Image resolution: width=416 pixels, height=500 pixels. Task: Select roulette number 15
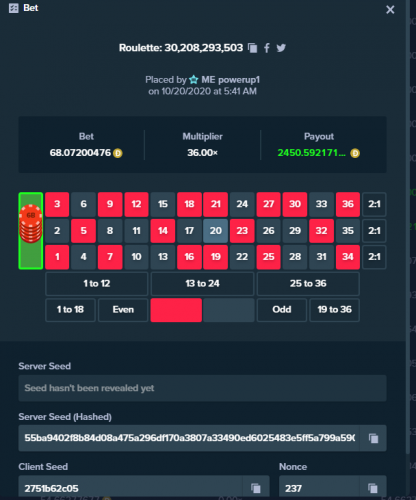click(163, 204)
